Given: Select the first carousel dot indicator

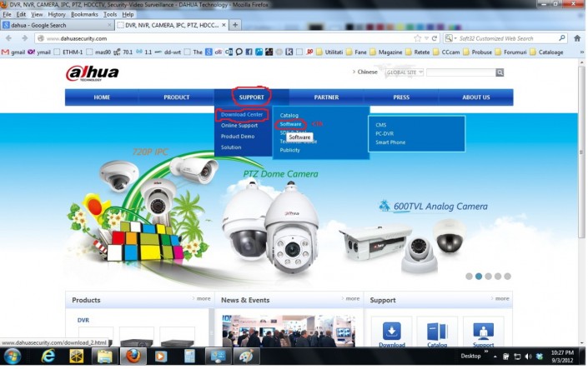Looking at the screenshot, I should (469, 276).
